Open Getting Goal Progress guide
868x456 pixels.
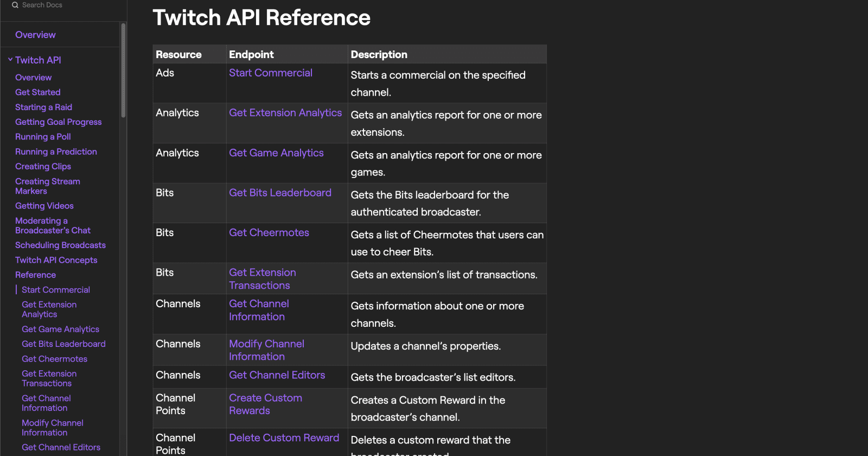tap(59, 122)
